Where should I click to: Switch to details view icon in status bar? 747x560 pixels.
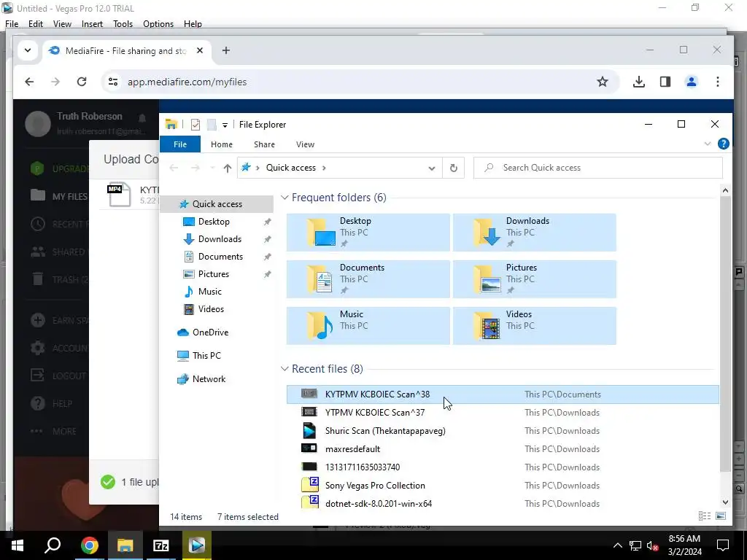704,516
